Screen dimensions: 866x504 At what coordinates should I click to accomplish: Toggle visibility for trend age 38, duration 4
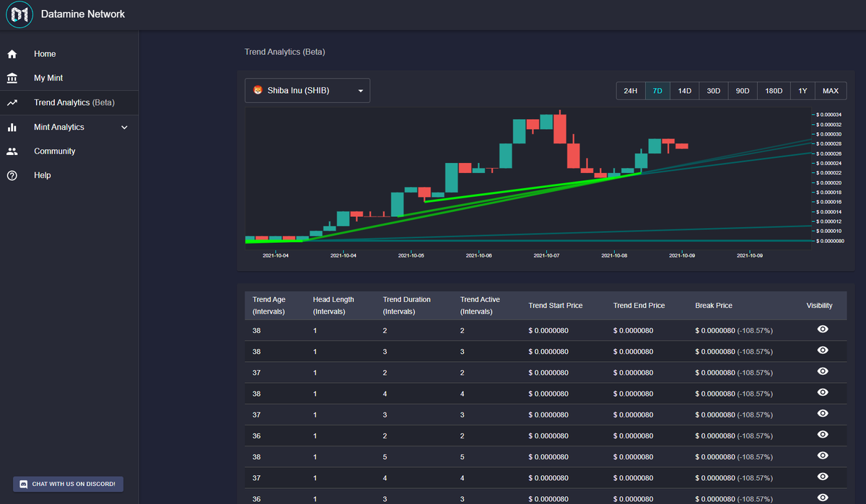click(x=822, y=392)
